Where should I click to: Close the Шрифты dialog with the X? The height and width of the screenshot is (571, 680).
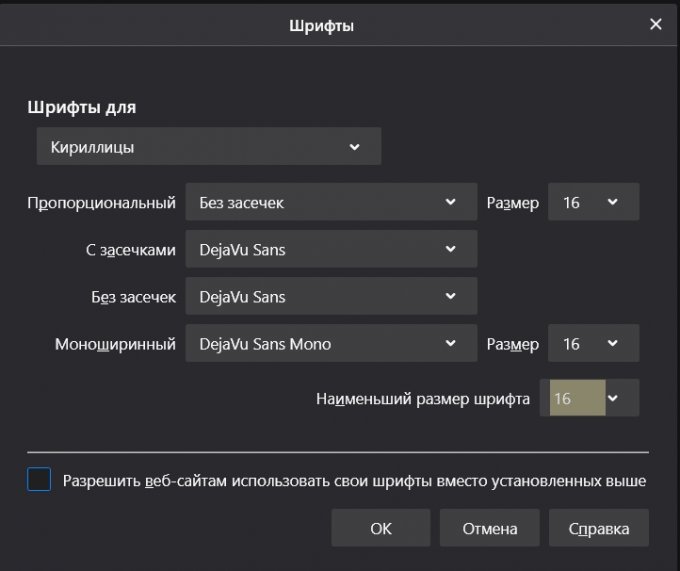tap(656, 24)
